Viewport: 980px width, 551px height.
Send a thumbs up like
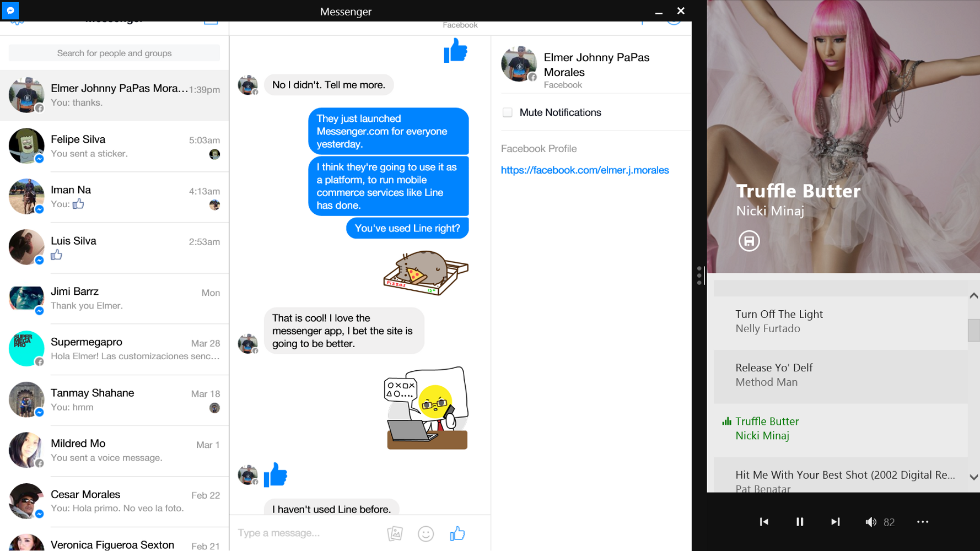(457, 533)
